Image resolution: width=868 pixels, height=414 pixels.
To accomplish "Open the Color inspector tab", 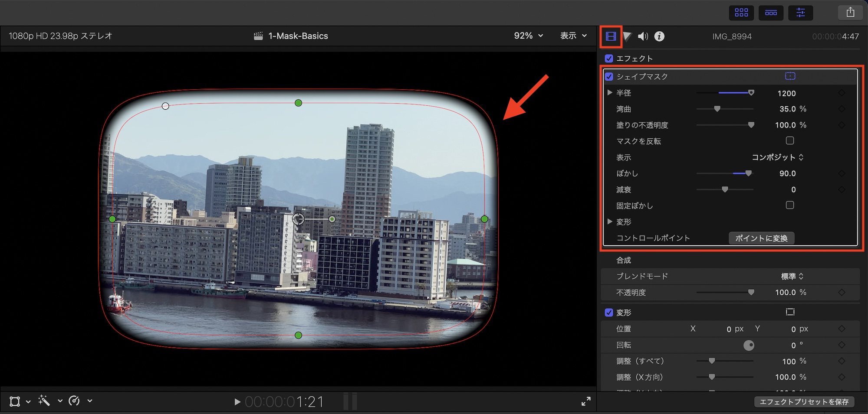I will pos(627,36).
